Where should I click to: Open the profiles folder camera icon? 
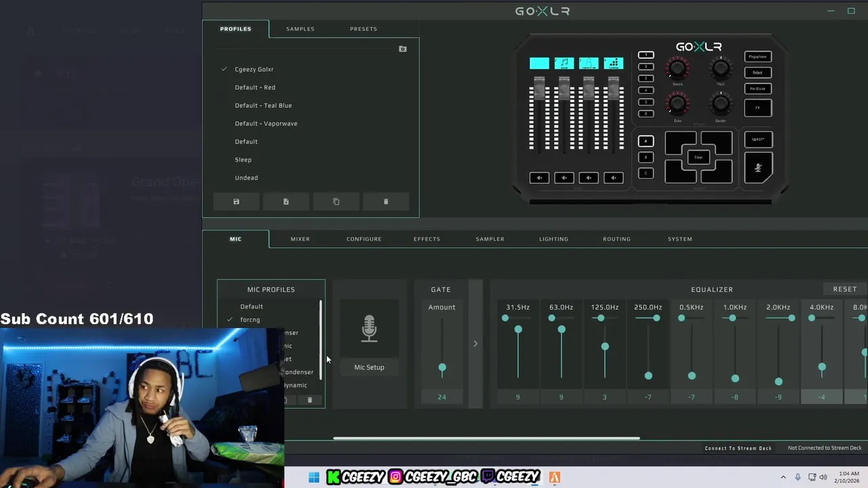(403, 49)
